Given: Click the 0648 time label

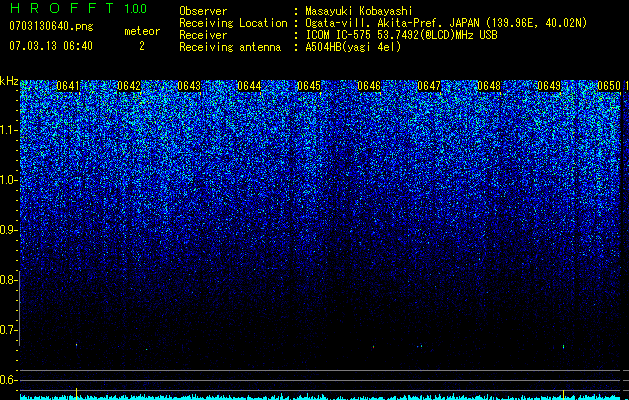Looking at the screenshot, I should click(489, 86).
